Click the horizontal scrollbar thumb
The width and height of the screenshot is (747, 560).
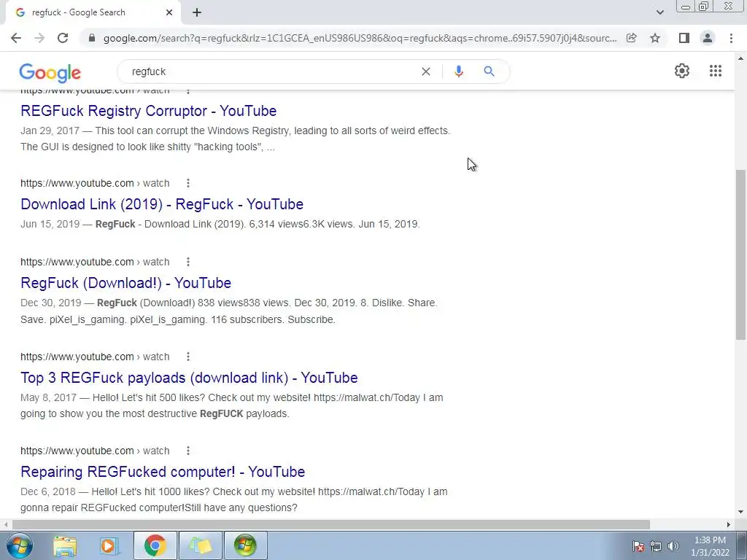coord(331,524)
